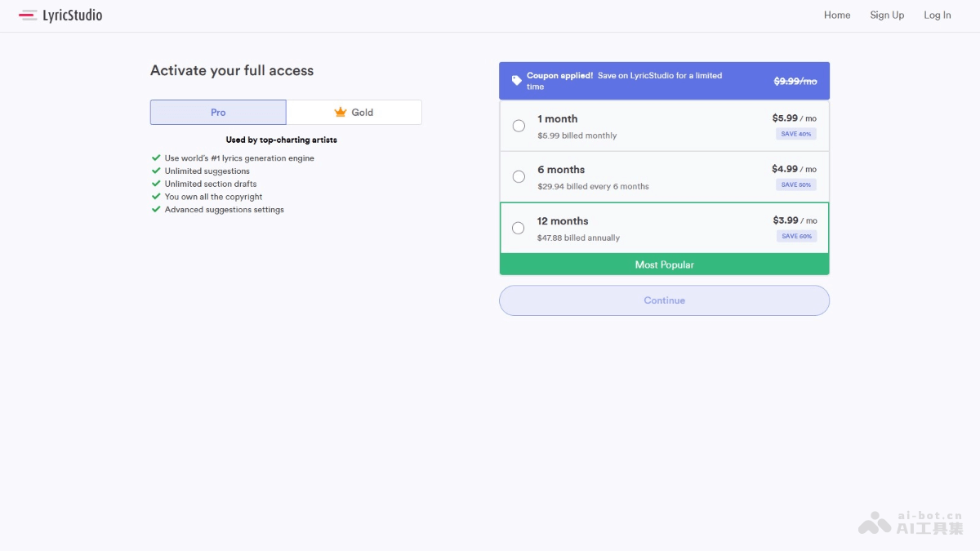
Task: Click the SAVE 40% badge on the 1 month plan
Action: [x=795, y=134]
